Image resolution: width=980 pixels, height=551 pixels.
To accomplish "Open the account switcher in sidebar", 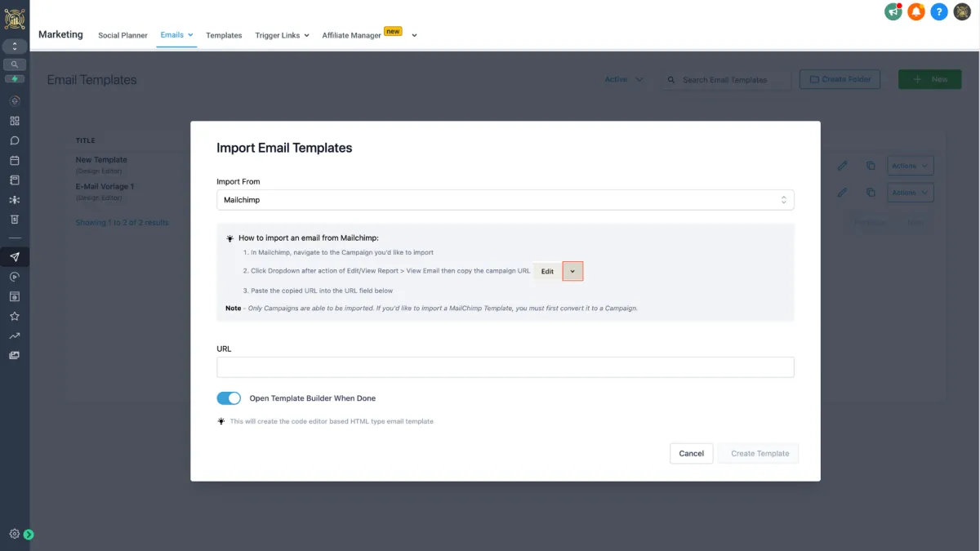I will pos(15,47).
